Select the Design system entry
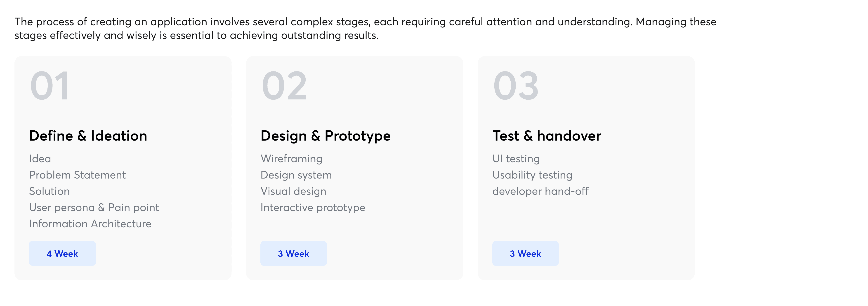This screenshot has width=868, height=306. pyautogui.click(x=296, y=175)
